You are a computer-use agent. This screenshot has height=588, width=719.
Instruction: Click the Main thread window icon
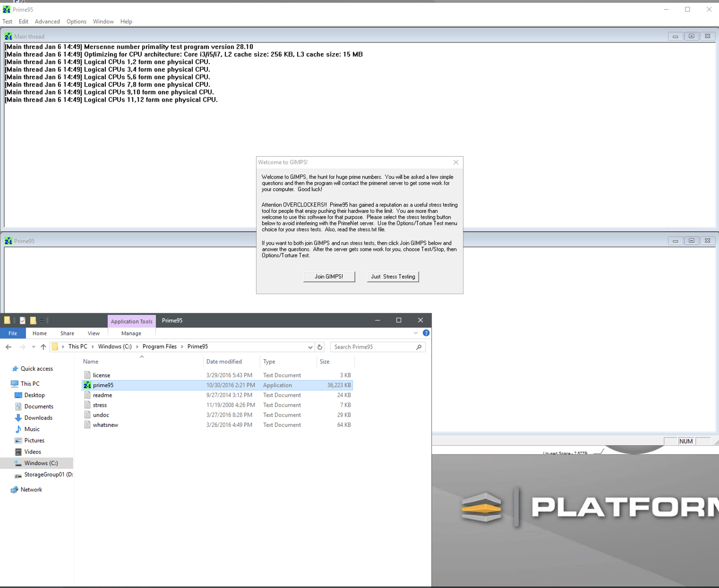tap(8, 36)
